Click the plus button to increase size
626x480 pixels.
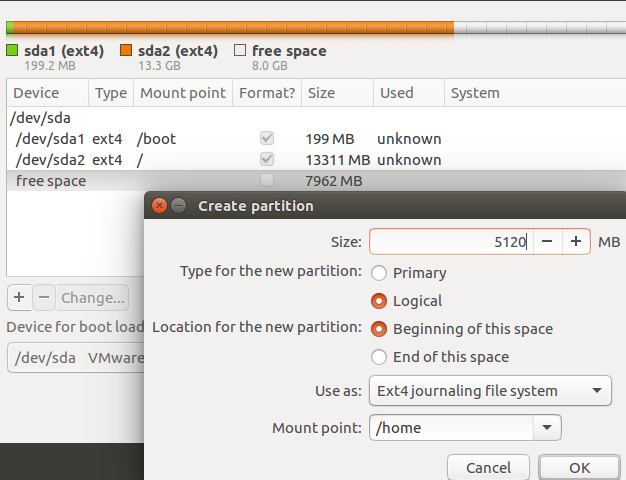click(576, 241)
